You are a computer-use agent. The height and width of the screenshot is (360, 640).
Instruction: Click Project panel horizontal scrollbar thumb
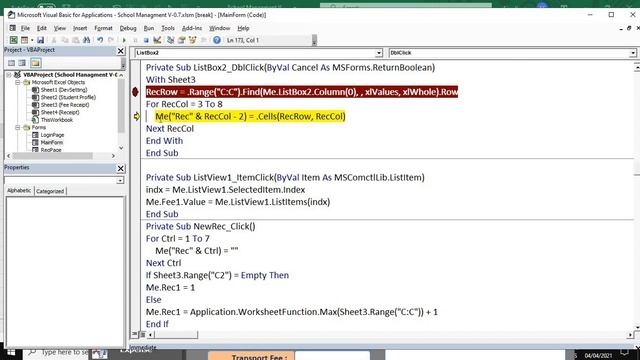pos(53,156)
